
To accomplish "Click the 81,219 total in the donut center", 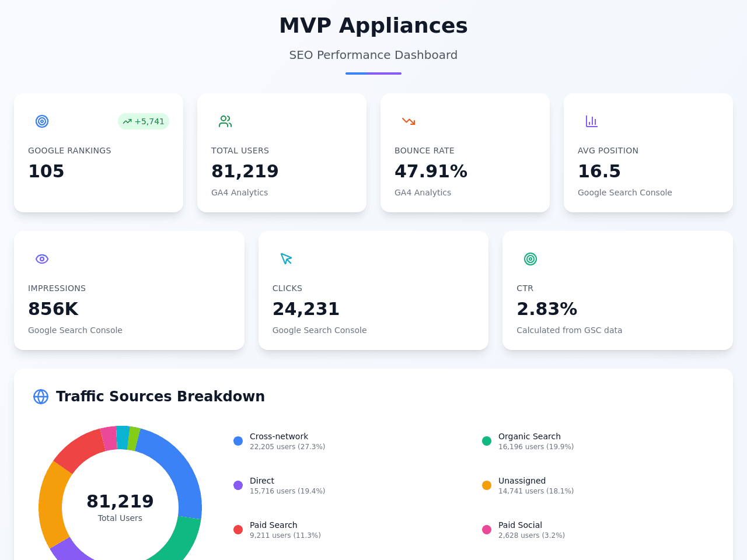I will coord(120,501).
